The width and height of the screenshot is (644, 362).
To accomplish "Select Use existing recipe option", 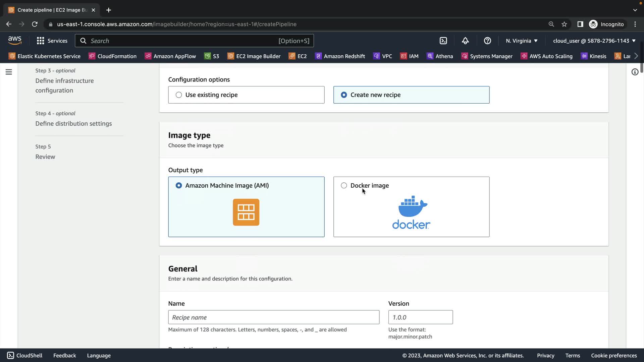I will pyautogui.click(x=179, y=95).
